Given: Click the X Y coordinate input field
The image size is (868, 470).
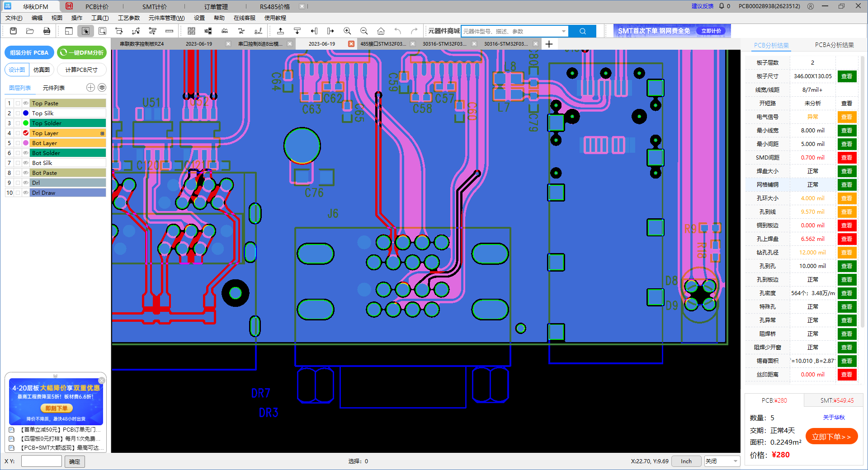Looking at the screenshot, I should tap(42, 461).
